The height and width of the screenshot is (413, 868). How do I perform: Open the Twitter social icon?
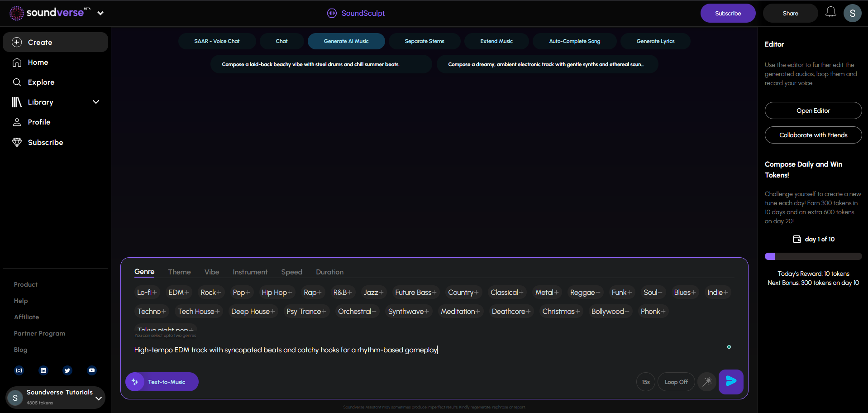pyautogui.click(x=67, y=370)
